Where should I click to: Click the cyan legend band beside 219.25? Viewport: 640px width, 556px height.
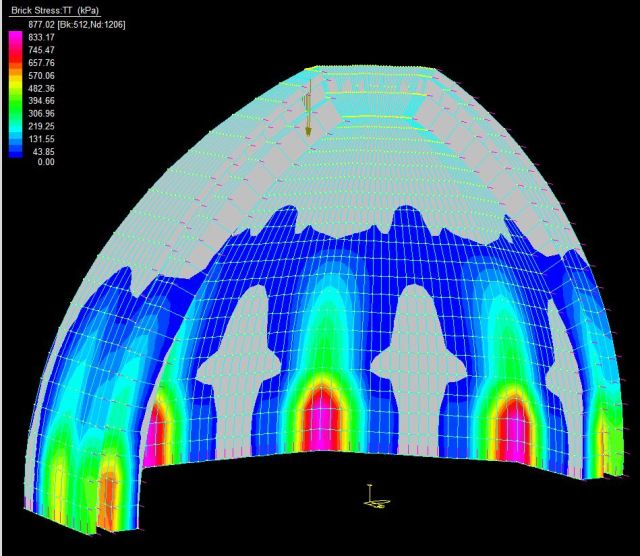pyautogui.click(x=15, y=127)
